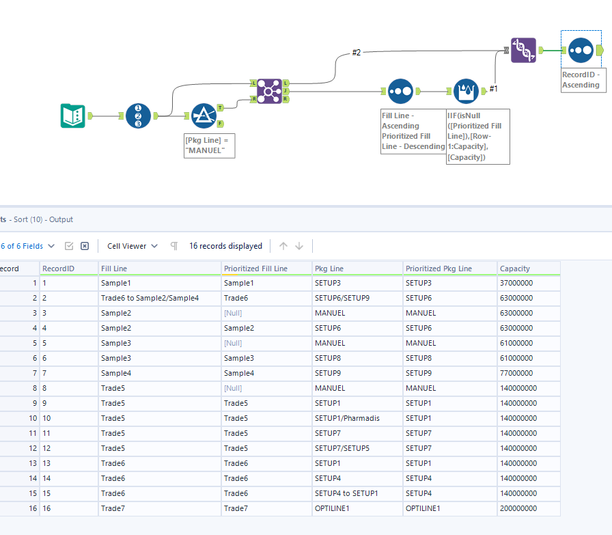Click the 'Sample4' Prioritized Fill Line cell
This screenshot has width=612, height=535.
[x=267, y=373]
